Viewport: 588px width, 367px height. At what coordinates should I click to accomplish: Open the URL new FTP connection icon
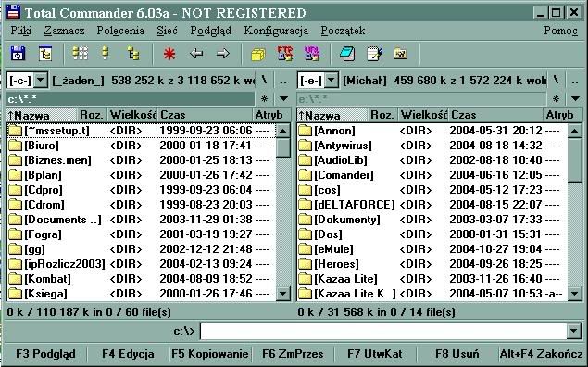pyautogui.click(x=312, y=54)
